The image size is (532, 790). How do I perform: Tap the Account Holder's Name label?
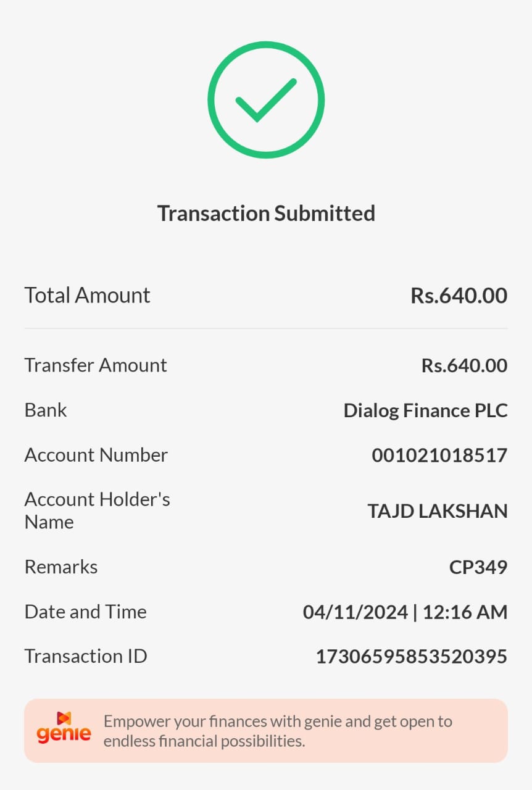(97, 510)
